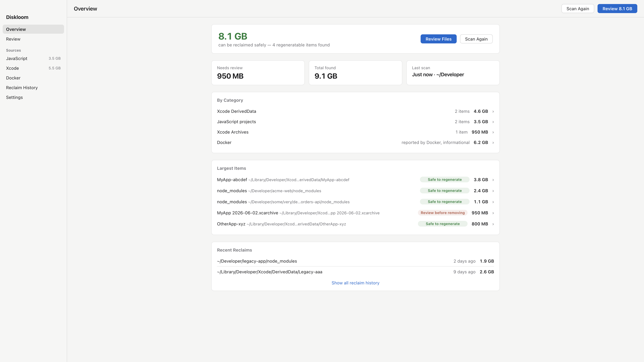
Task: Click OtherApp-xyz item name
Action: [231, 224]
